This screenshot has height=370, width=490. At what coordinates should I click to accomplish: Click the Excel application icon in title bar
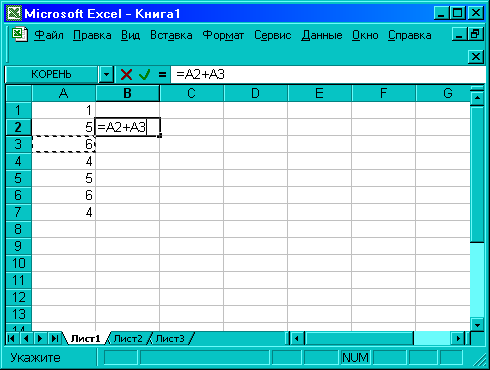click(14, 13)
